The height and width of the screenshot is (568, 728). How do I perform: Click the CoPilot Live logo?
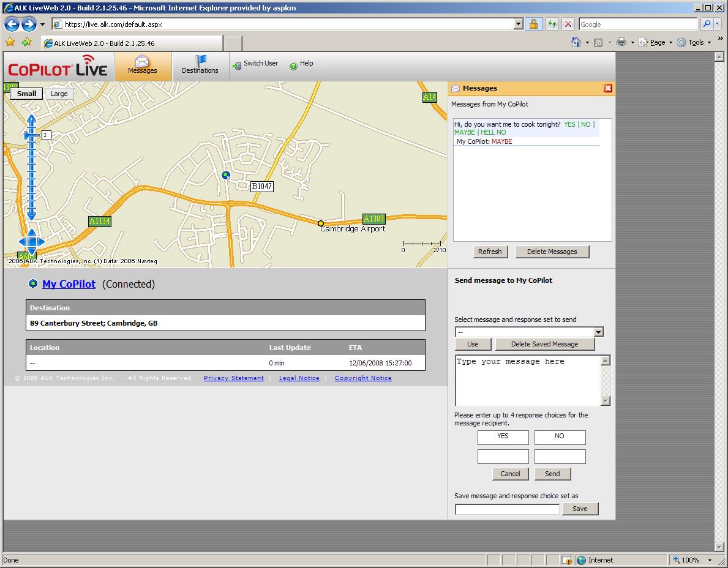tap(58, 66)
